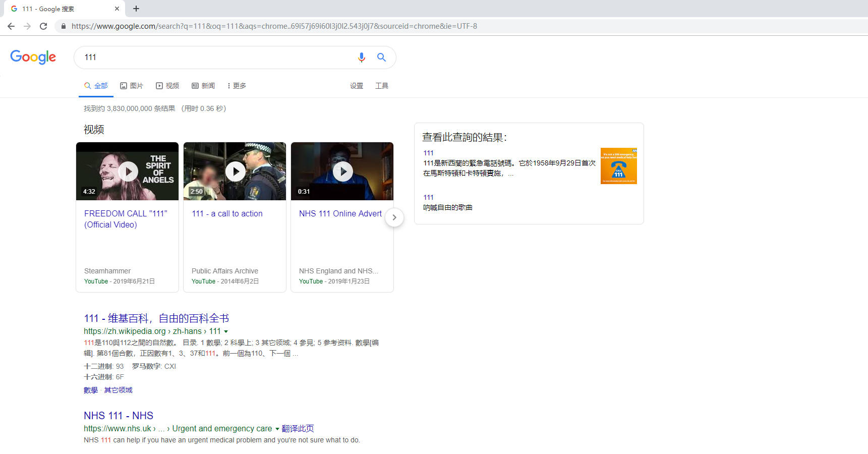Close the '111 - Google 搜索' tab
Viewport: 868px width, 454px height.
117,9
